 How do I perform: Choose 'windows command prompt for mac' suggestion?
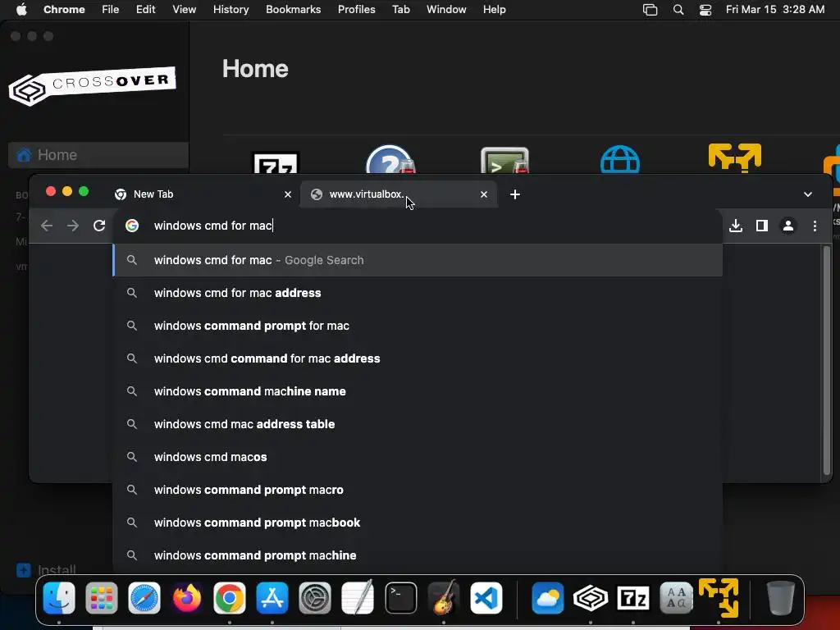tap(418, 326)
